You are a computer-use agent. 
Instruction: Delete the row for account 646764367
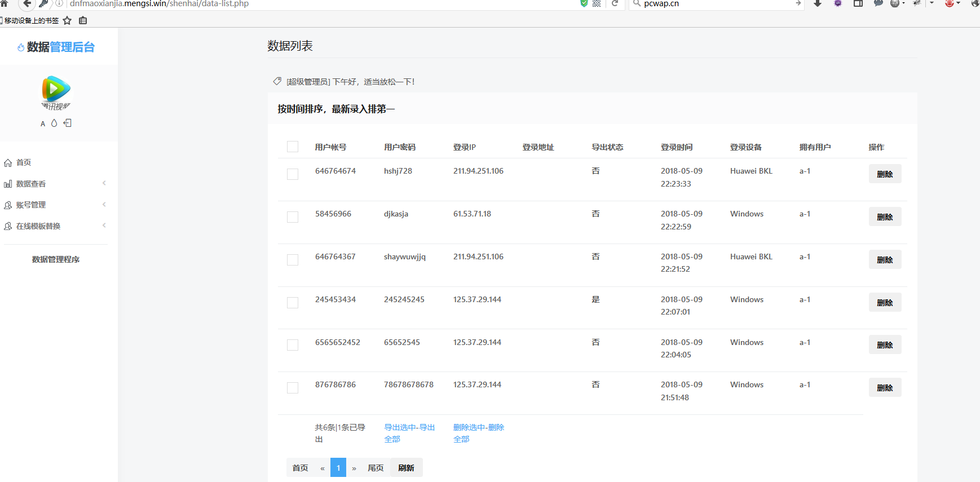click(885, 260)
